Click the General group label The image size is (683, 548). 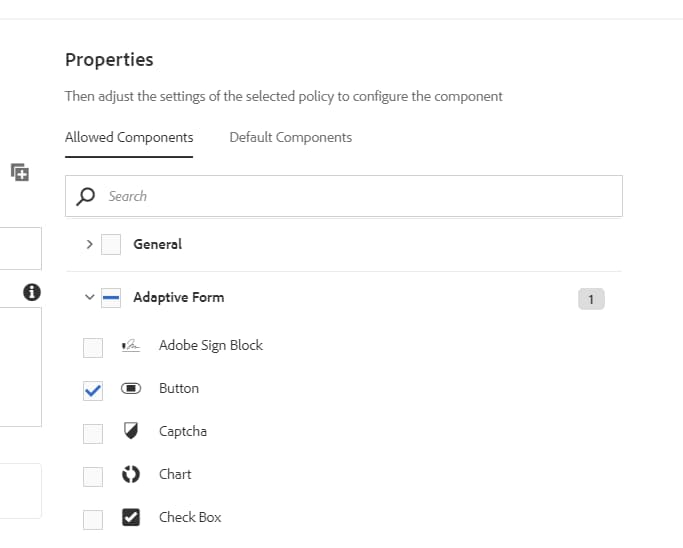tap(157, 244)
